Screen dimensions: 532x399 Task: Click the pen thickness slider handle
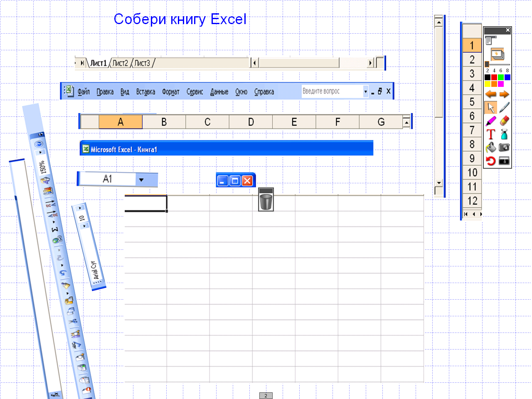487,64
